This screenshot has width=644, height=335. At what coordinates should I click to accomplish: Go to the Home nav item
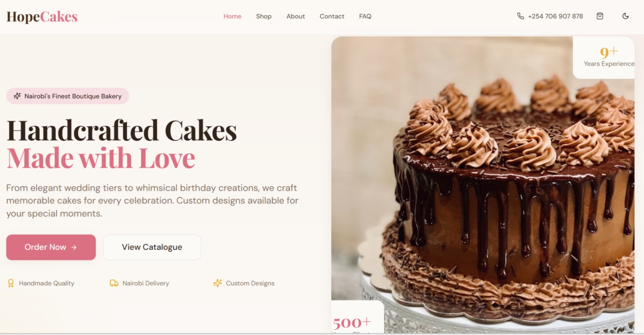coord(232,16)
